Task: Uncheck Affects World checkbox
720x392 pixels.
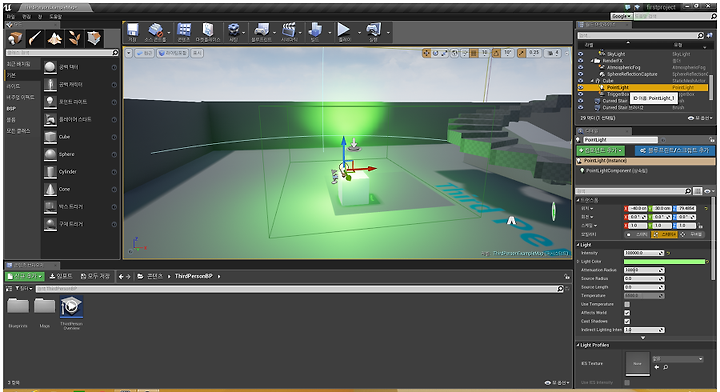Action: pyautogui.click(x=627, y=313)
